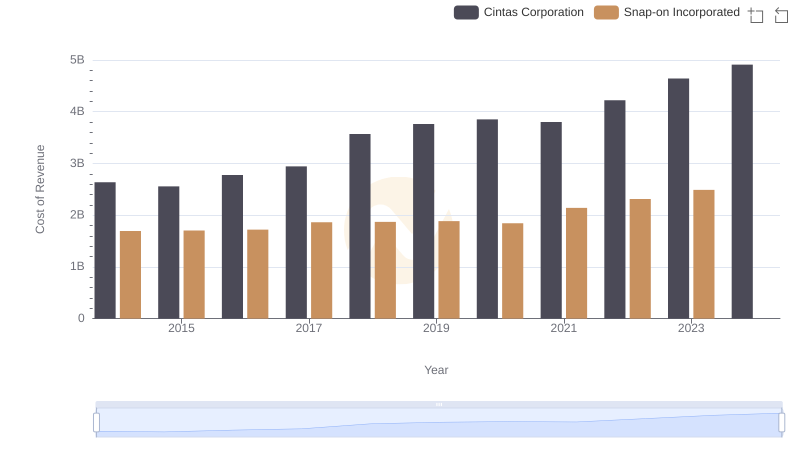Click the Snap-on bar for 2017

coord(321,270)
